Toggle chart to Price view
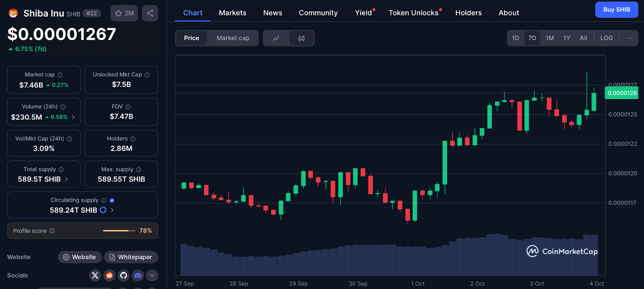This screenshot has height=289, width=644. (x=192, y=38)
